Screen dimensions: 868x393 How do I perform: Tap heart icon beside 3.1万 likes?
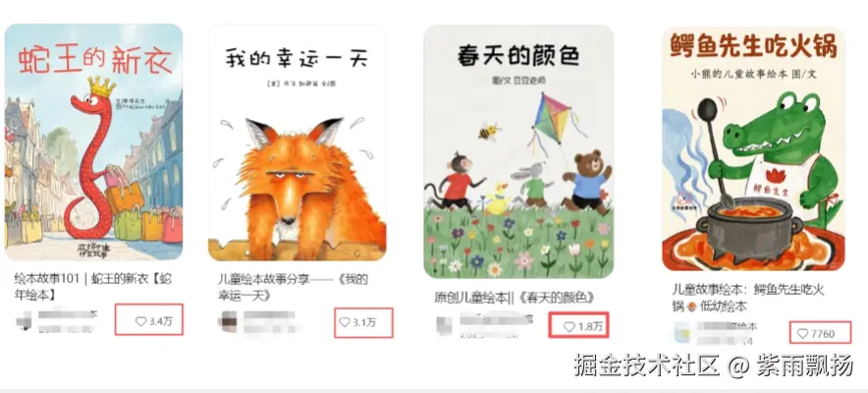tap(345, 322)
